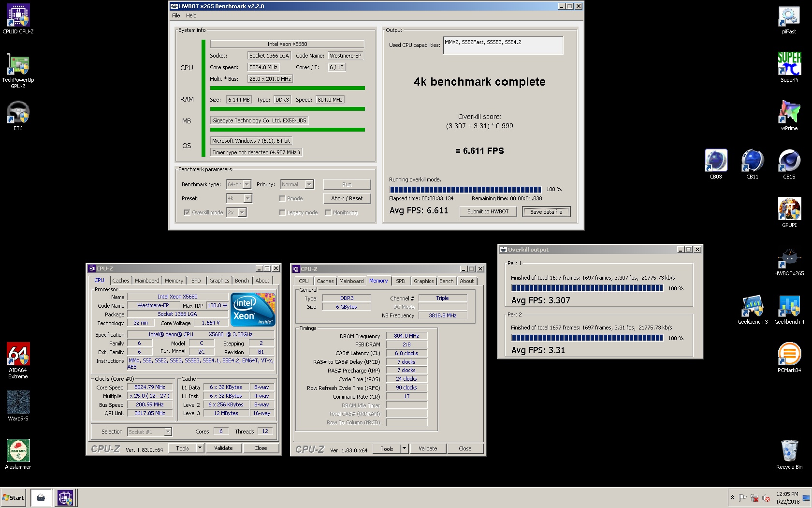Image resolution: width=812 pixels, height=508 pixels.
Task: Open the Benchmark type 64-bit dropdown
Action: pyautogui.click(x=239, y=184)
